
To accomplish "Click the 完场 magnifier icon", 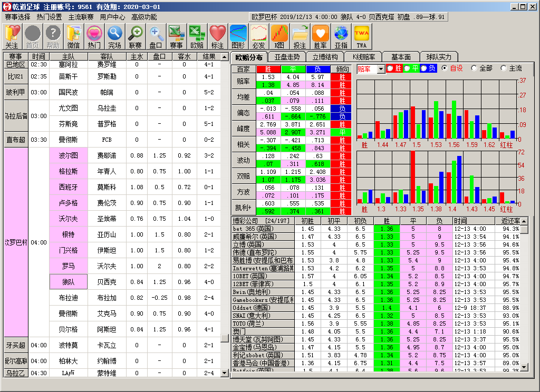I will 114,37.
